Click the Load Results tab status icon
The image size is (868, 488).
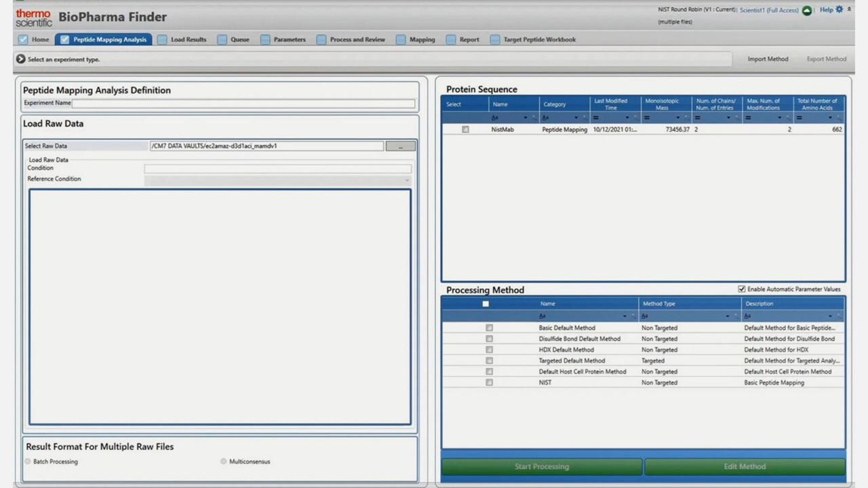(x=161, y=39)
